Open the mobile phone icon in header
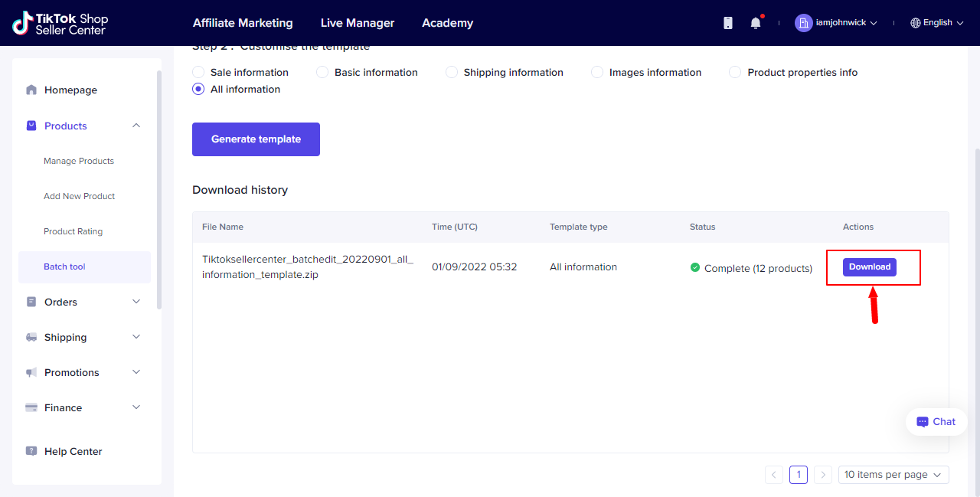Image resolution: width=980 pixels, height=497 pixels. (728, 23)
